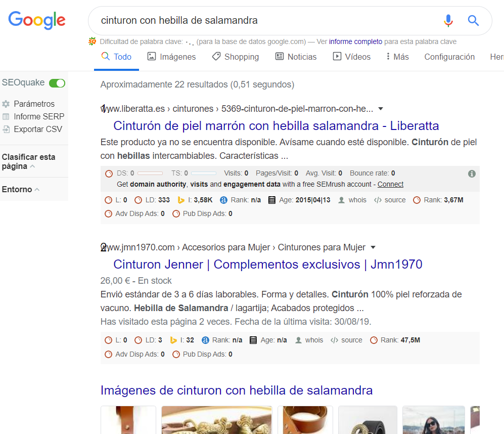Open the Google logo homepage
The image size is (504, 434).
coord(36,20)
